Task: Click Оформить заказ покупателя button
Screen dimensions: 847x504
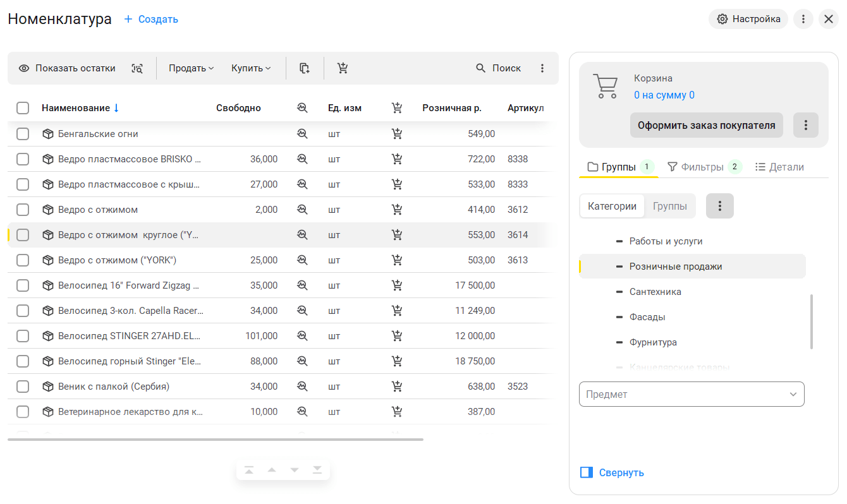Action: click(706, 125)
